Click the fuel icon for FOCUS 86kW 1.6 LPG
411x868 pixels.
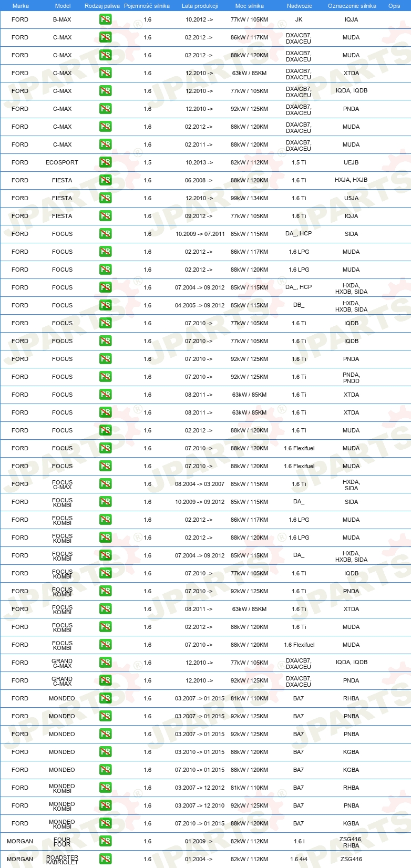105,252
